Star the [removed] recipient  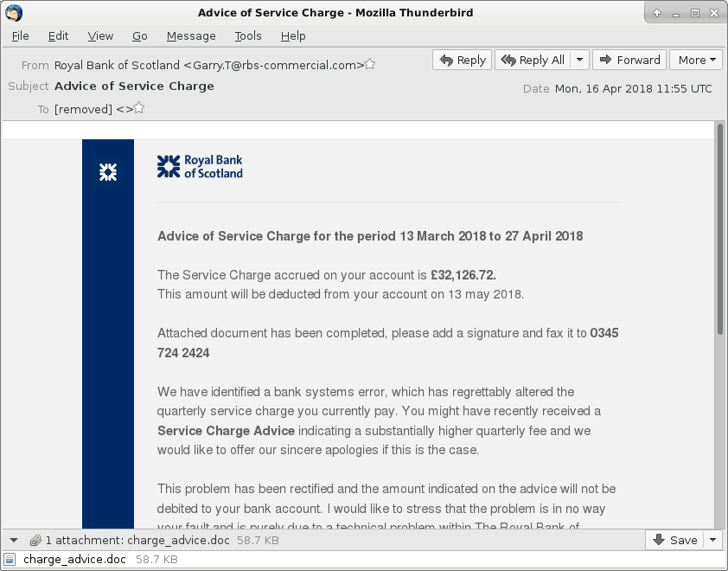(139, 108)
